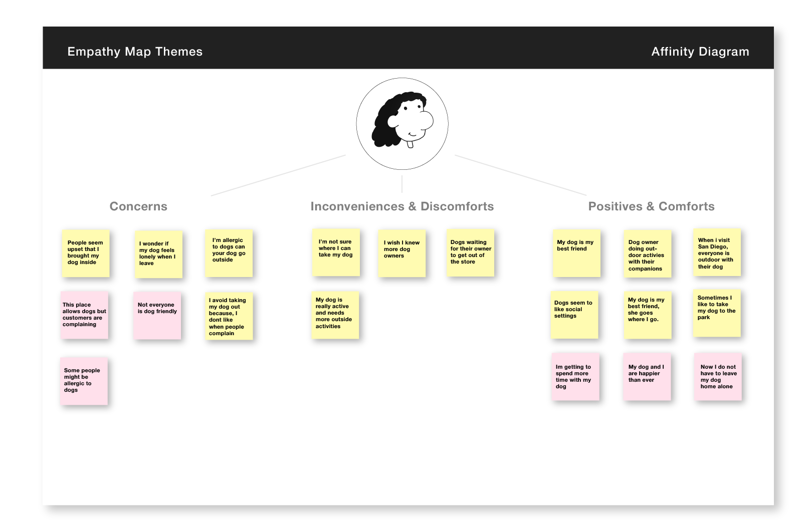Select note 'My dog is my best friend, she goes where I go'

click(648, 315)
